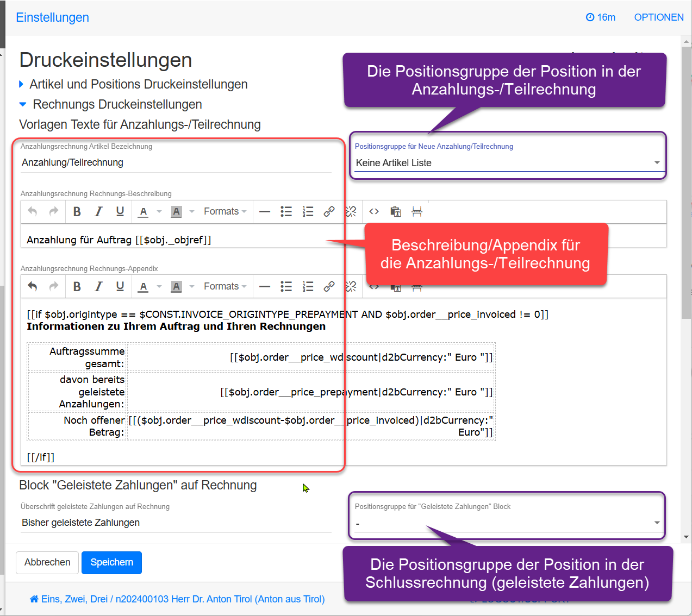Insert link in the Appendix editor
The width and height of the screenshot is (692, 616).
329,286
